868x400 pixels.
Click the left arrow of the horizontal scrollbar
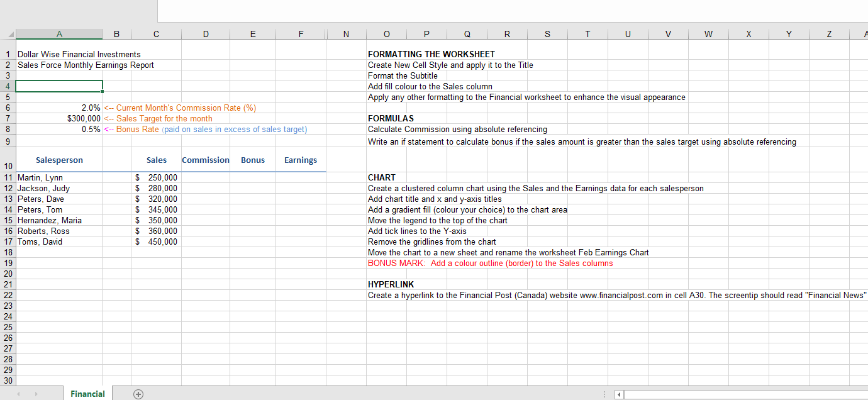618,394
